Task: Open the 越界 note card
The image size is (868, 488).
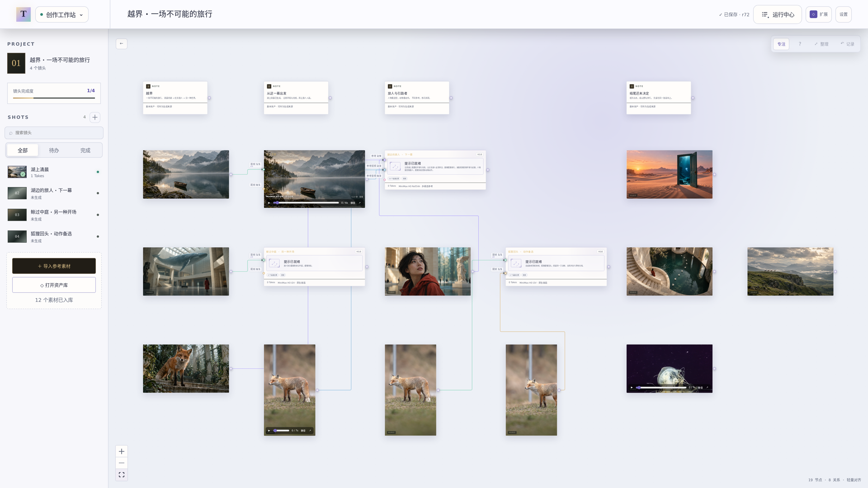Action: (175, 98)
